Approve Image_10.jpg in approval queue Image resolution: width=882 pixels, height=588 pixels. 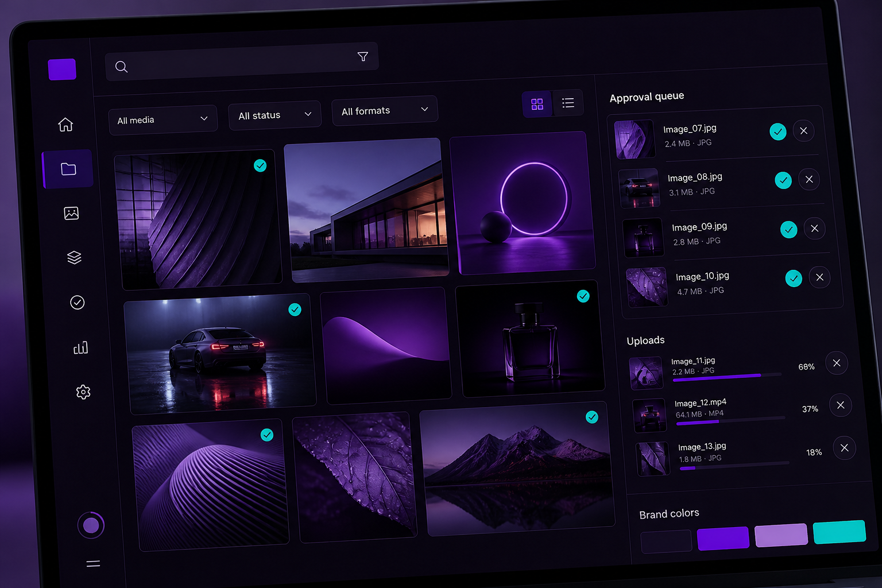794,278
